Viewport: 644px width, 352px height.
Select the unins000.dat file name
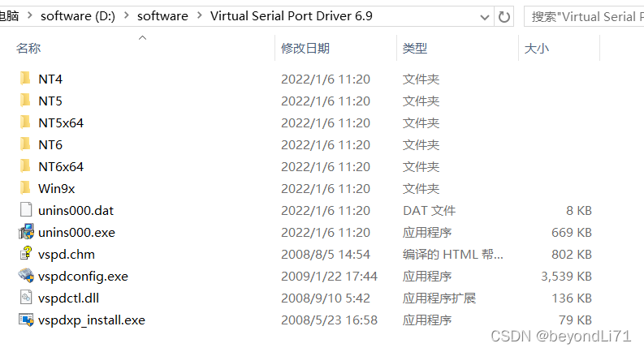coord(76,210)
